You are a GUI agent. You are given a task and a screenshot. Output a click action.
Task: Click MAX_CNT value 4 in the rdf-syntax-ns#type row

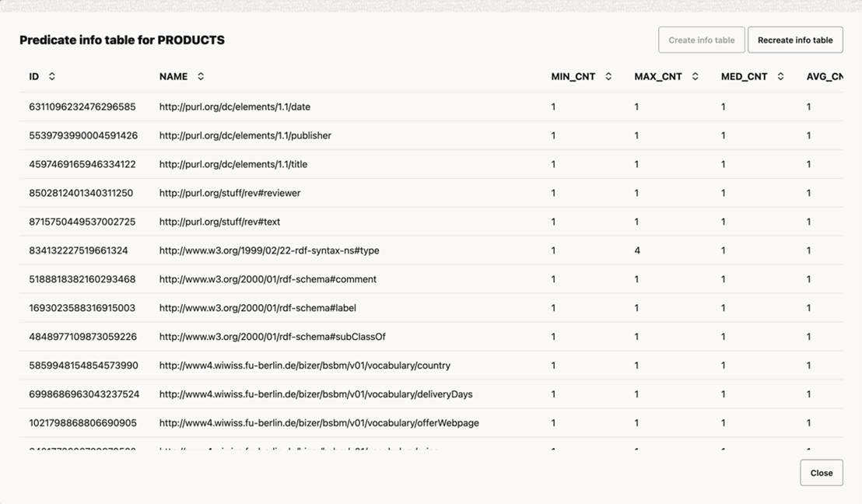point(637,250)
